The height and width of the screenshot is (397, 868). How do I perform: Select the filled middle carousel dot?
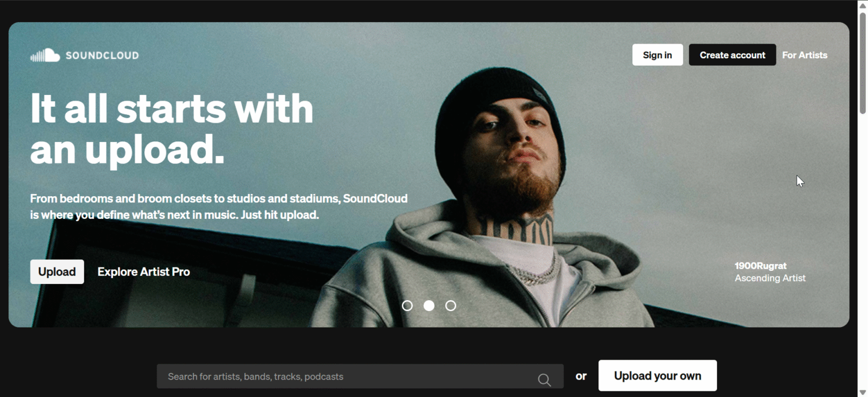(x=429, y=305)
